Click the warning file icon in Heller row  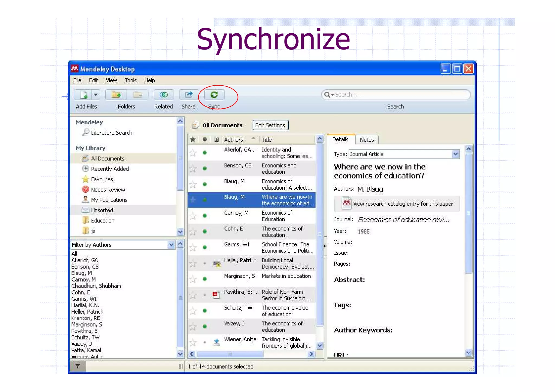[x=217, y=264]
